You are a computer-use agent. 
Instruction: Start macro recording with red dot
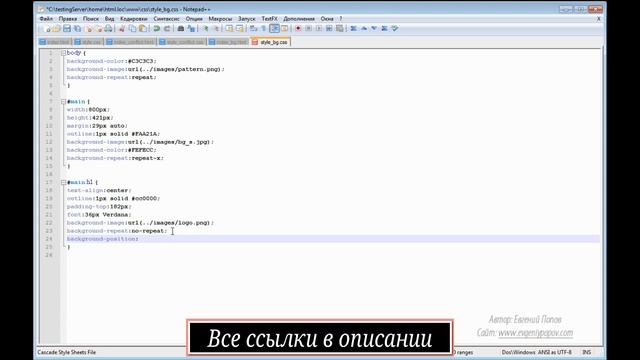point(298,29)
